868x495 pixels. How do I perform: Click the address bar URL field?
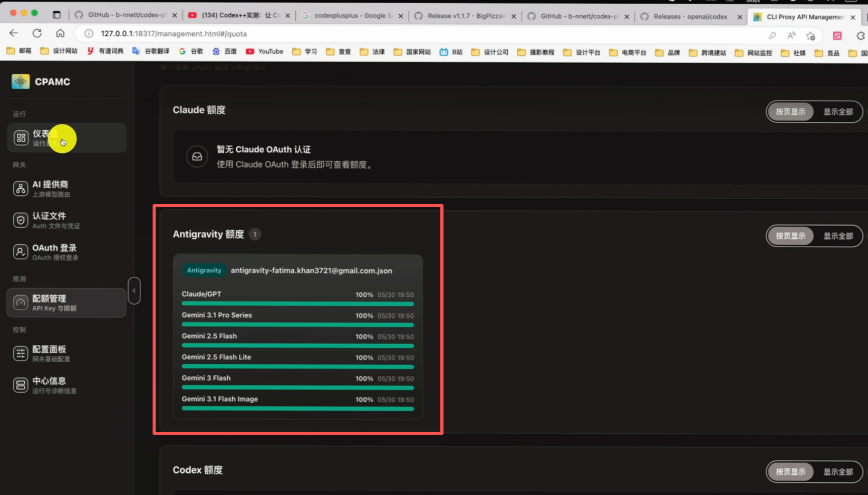click(422, 34)
